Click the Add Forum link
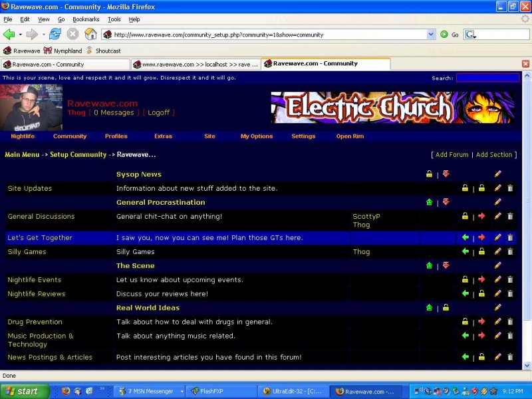This screenshot has width=532, height=399. pyautogui.click(x=452, y=154)
